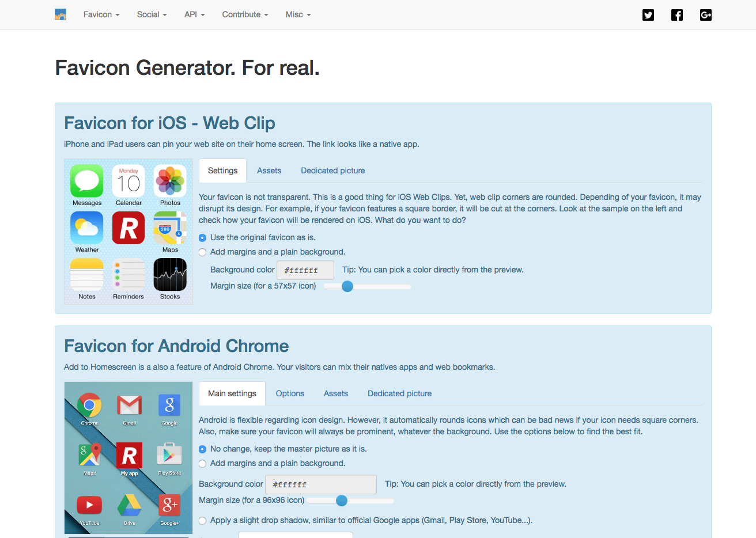Pick the My app icon in Android preview

pyautogui.click(x=130, y=456)
